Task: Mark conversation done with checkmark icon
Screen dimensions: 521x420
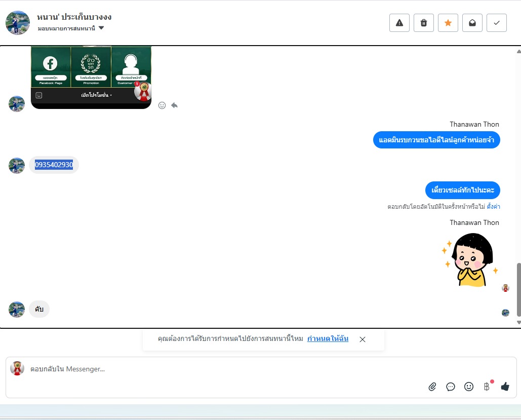Action: click(496, 23)
